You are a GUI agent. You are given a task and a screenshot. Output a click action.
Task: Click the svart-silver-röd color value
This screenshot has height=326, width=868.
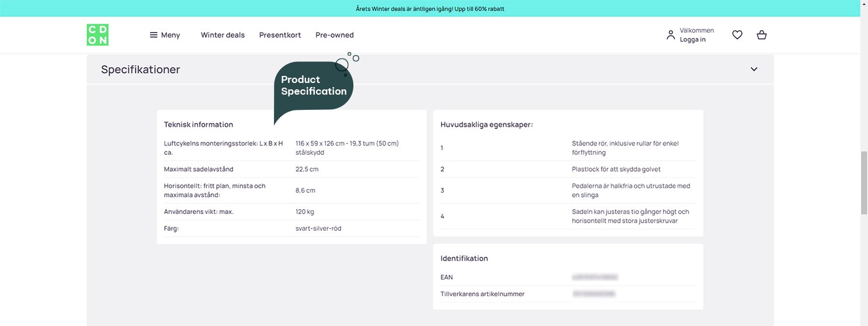coord(318,228)
